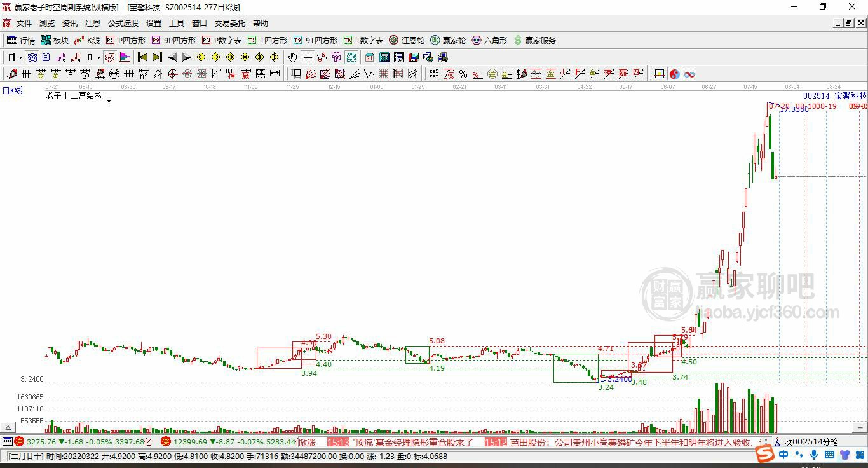The height and width of the screenshot is (468, 868).
Task: Click the input method microphone icon
Action: (x=815, y=455)
